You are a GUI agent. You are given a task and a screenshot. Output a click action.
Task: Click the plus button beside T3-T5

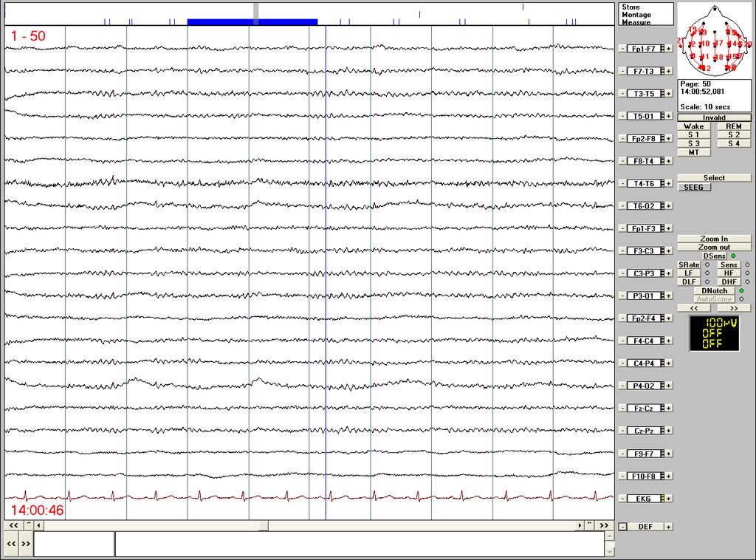click(669, 94)
